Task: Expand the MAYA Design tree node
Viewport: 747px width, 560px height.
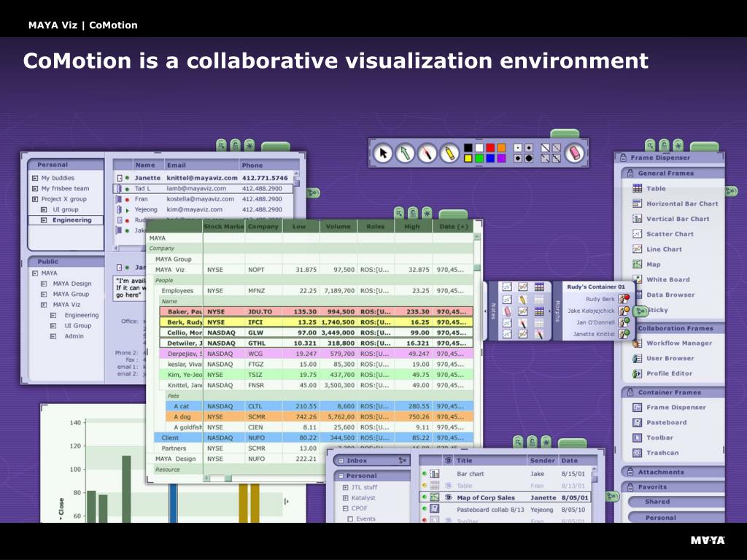Action: click(44, 284)
